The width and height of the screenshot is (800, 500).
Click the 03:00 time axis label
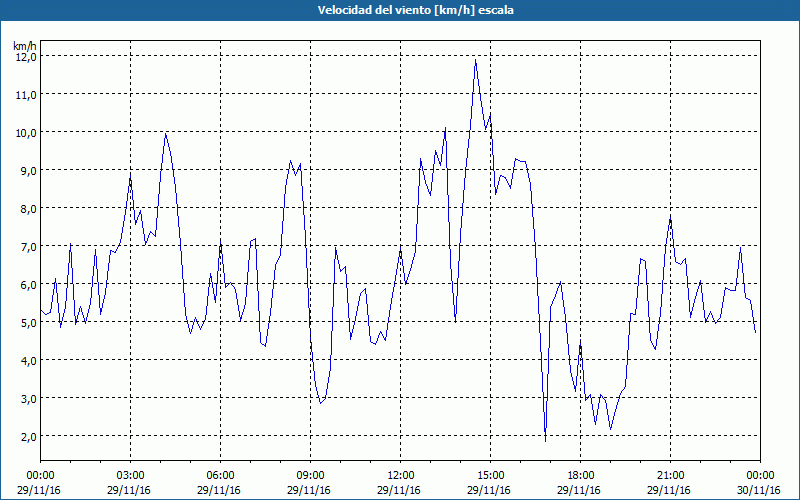tap(130, 476)
